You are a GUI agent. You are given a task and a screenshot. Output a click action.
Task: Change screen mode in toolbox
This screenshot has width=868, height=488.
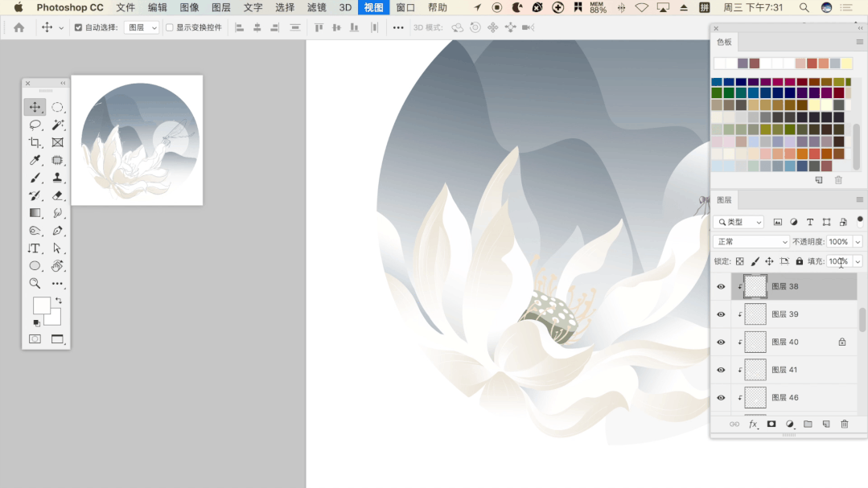click(x=57, y=338)
